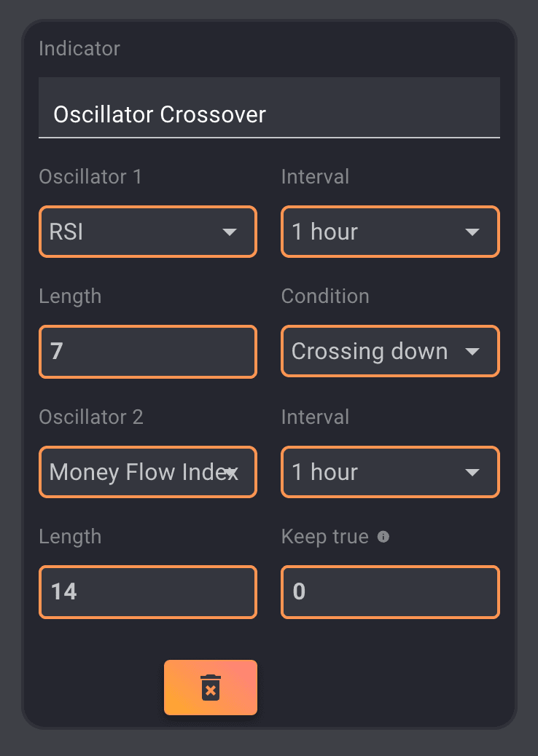The height and width of the screenshot is (756, 538).
Task: Click the Keep true info icon
Action: coord(383,537)
